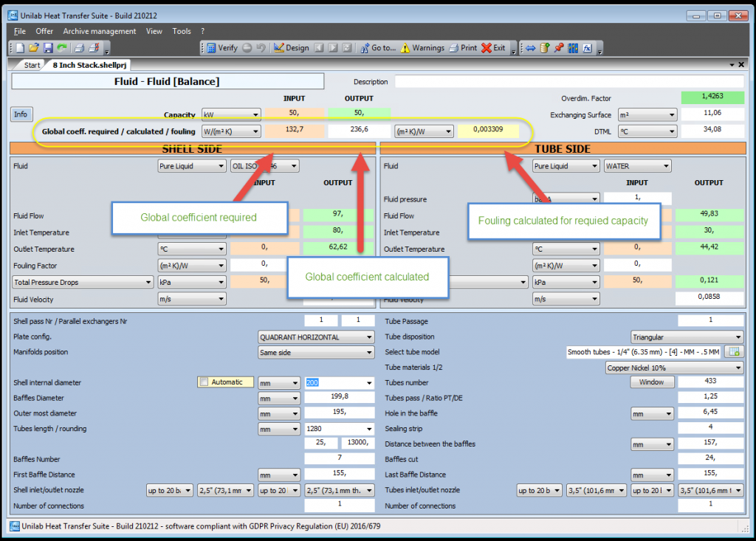This screenshot has height=541, width=756.
Task: Open tube model selector grid icon
Action: click(x=733, y=352)
